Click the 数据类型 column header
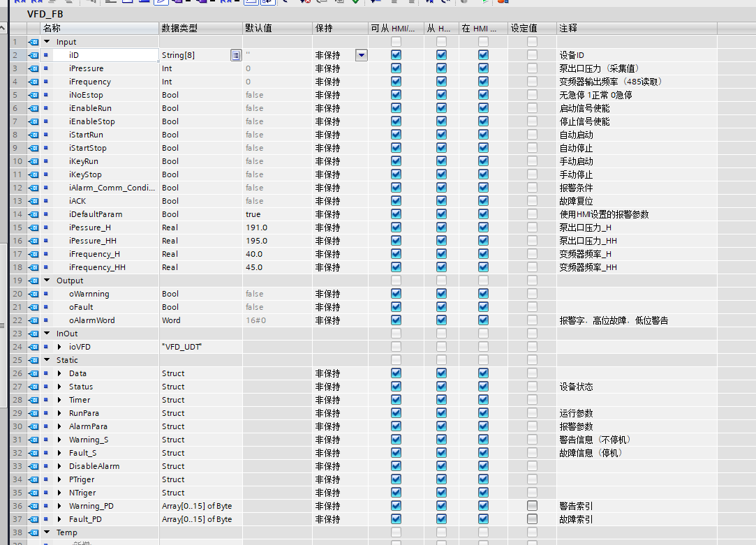The width and height of the screenshot is (756, 545). click(200, 29)
